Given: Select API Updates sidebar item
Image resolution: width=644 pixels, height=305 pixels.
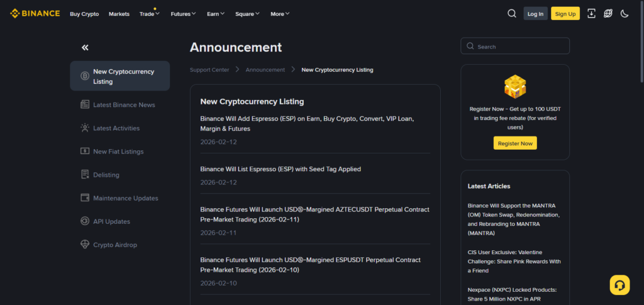Looking at the screenshot, I should coord(120,221).
